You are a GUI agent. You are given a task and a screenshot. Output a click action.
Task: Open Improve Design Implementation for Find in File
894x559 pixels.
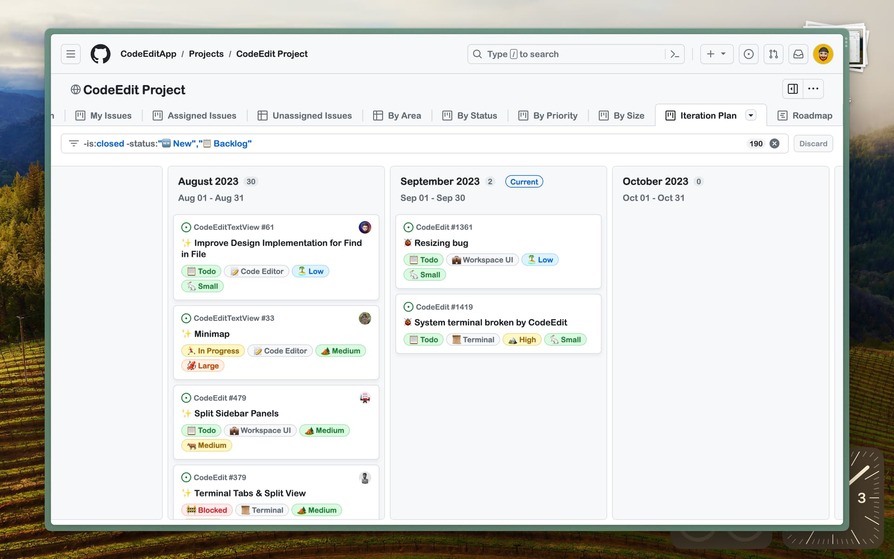pos(271,248)
